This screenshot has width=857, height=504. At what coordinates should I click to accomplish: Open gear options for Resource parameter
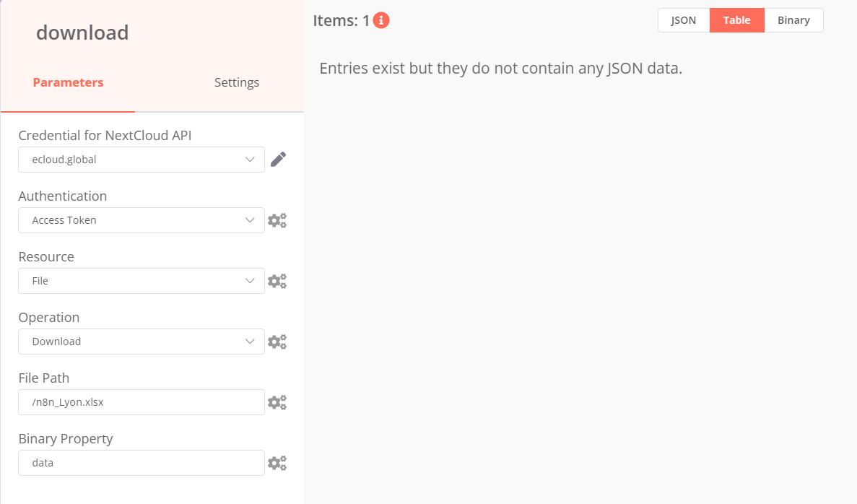coord(277,281)
